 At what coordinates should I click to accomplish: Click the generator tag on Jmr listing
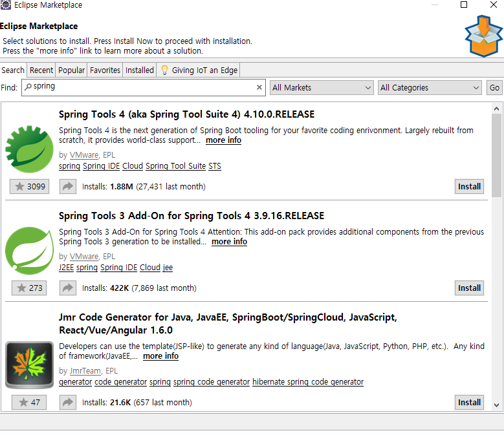pyautogui.click(x=75, y=382)
